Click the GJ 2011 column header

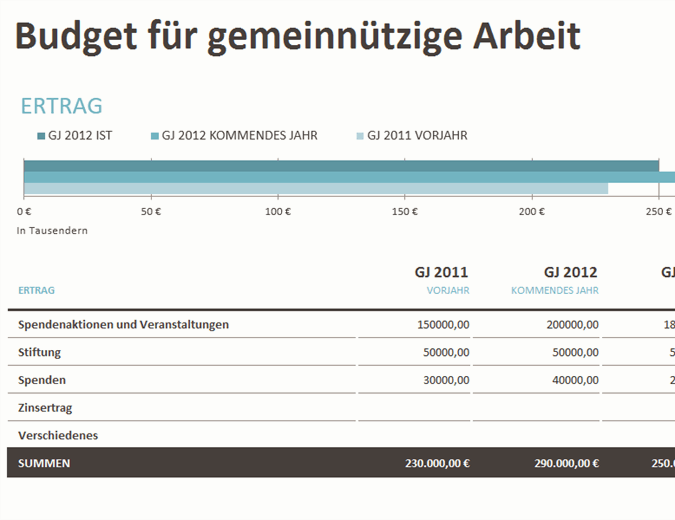[441, 272]
